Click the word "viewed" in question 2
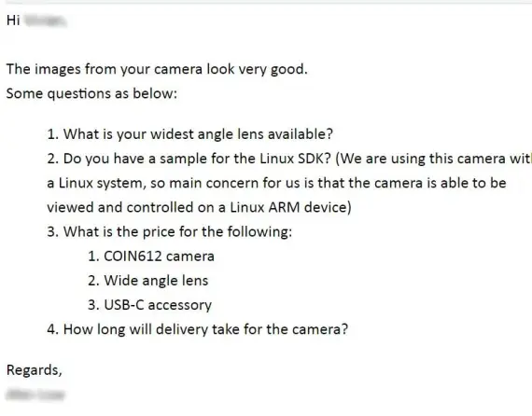532x416 pixels. 70,207
